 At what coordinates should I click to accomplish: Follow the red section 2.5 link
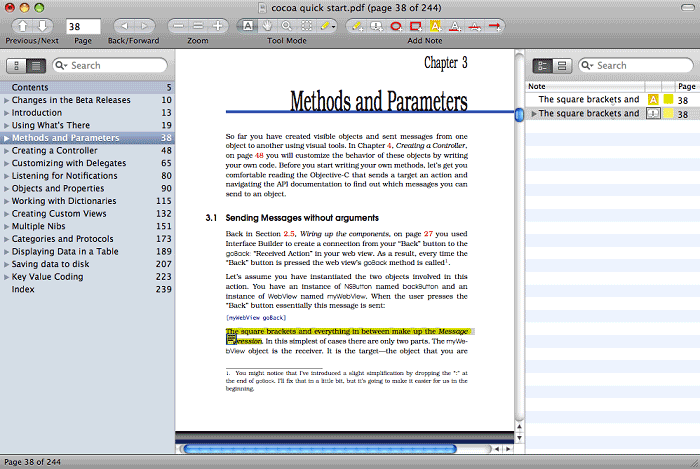click(289, 234)
